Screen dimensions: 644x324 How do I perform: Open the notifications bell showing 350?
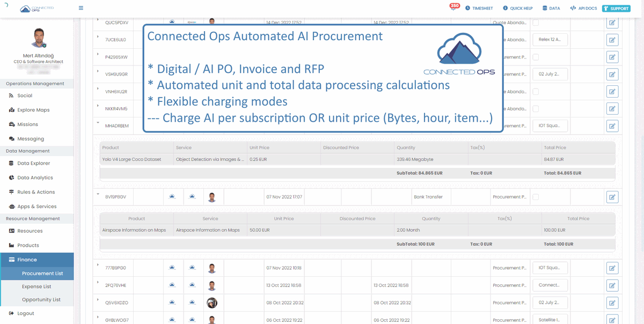454,8
